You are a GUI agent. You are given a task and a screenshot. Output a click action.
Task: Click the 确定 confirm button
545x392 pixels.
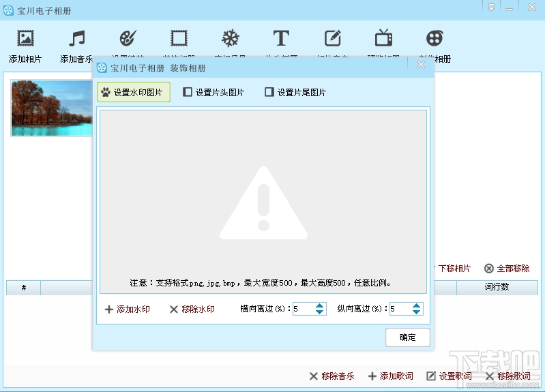tap(408, 337)
